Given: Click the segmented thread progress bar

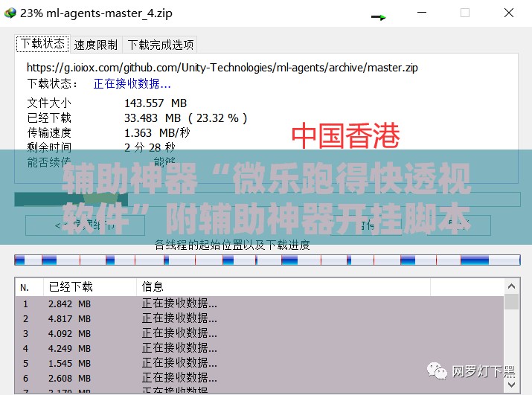Looking at the screenshot, I should coord(267,260).
